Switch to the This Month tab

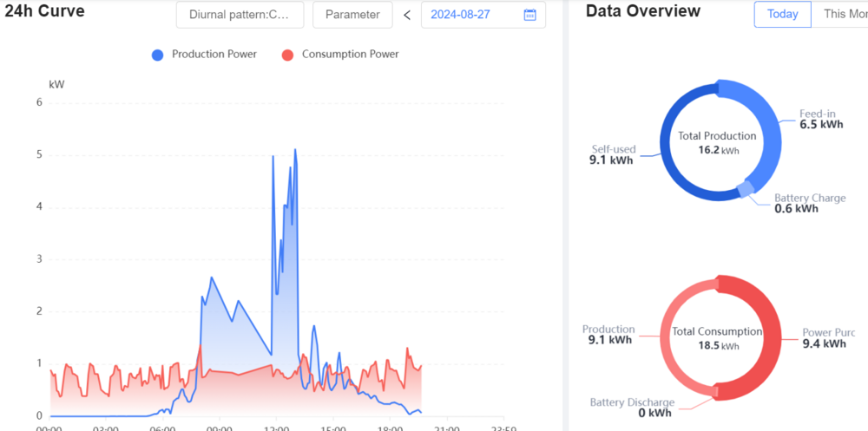(844, 14)
